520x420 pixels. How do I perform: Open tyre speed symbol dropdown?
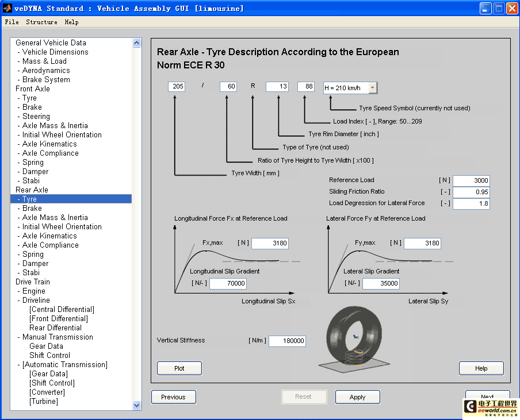373,88
